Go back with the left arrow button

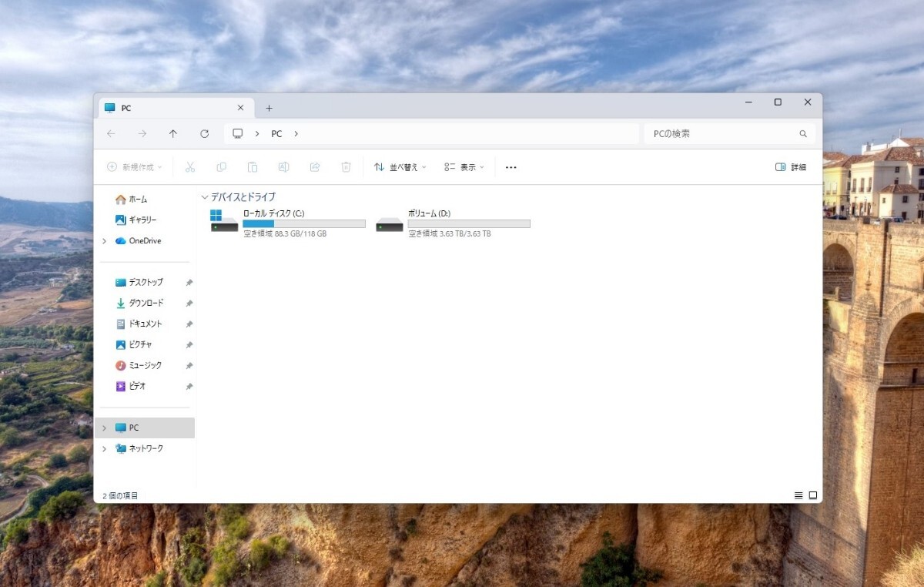tap(111, 133)
